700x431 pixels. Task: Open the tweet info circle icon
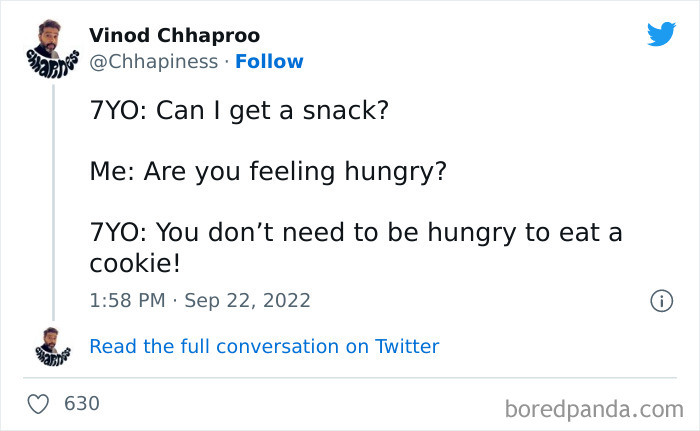click(x=660, y=300)
